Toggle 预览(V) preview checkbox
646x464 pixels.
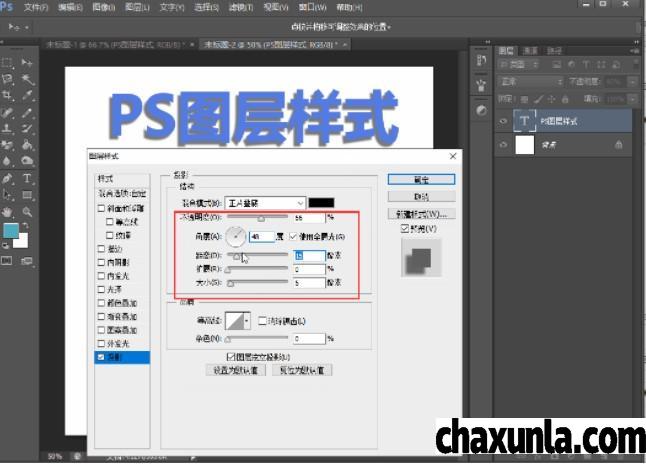point(405,228)
